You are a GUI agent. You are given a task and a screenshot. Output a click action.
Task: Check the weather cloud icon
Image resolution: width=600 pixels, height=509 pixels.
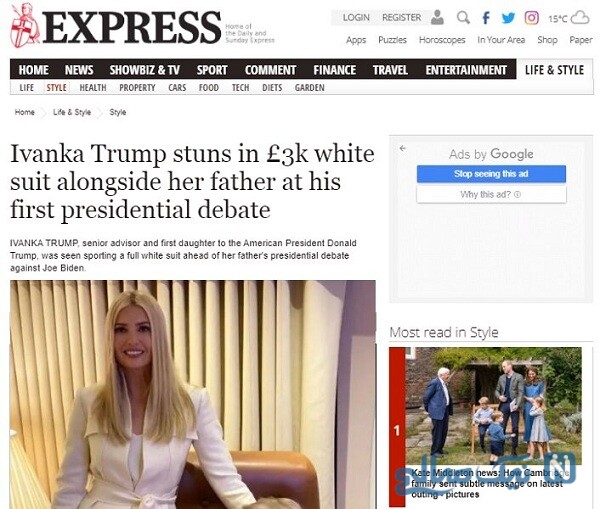click(x=580, y=18)
